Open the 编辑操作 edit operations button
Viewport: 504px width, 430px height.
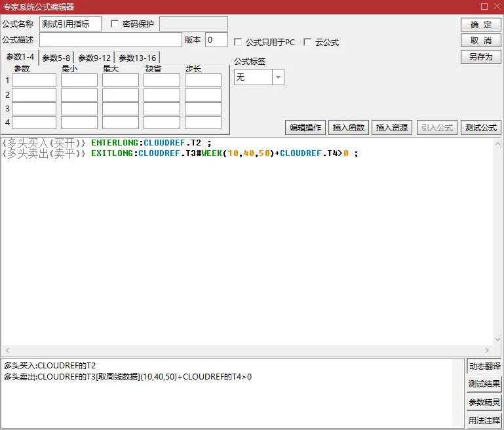pyautogui.click(x=305, y=128)
